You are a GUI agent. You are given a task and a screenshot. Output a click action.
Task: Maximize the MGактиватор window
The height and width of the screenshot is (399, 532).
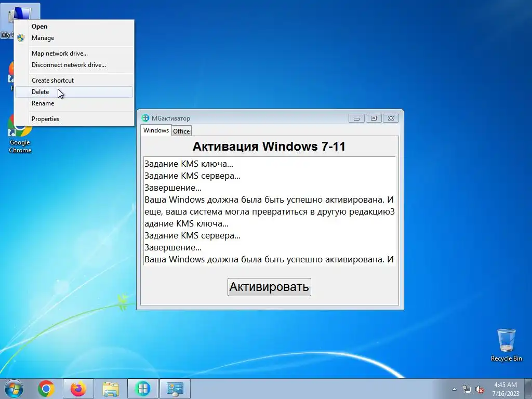coord(374,118)
